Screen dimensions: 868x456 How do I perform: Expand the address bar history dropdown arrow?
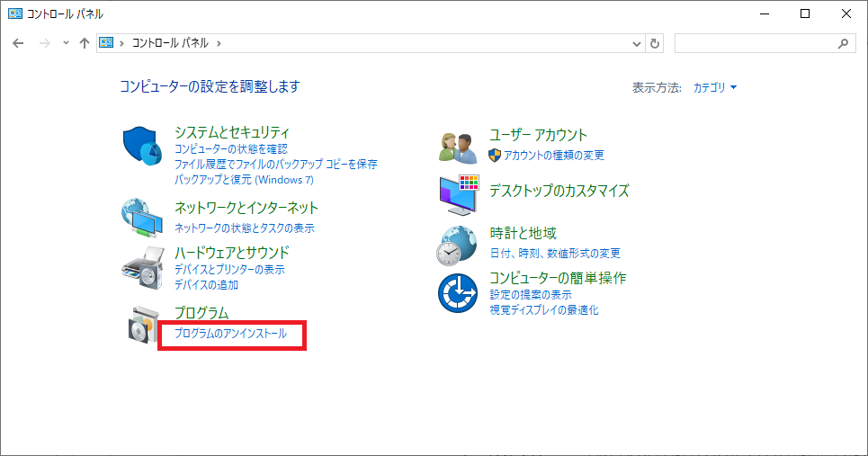click(637, 43)
